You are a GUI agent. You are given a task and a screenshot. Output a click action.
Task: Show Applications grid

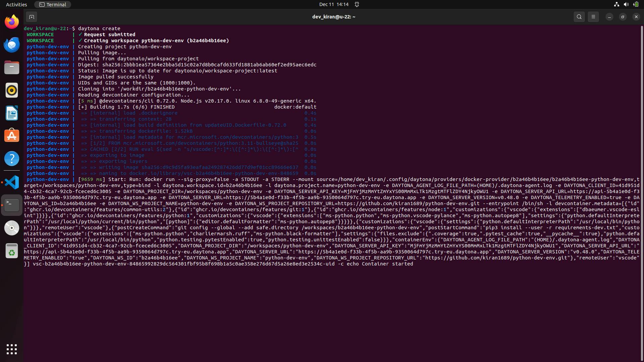12,349
